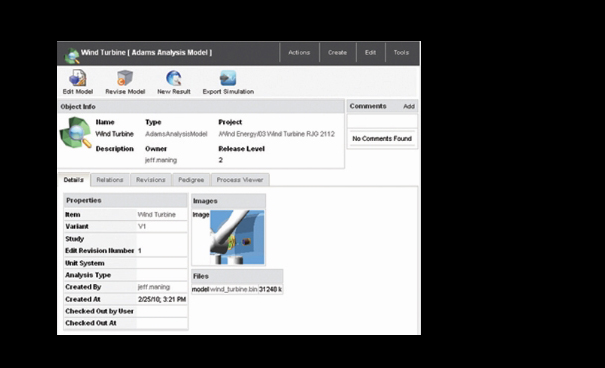Switch to the Pedigree tab
605x368 pixels.
(x=191, y=180)
